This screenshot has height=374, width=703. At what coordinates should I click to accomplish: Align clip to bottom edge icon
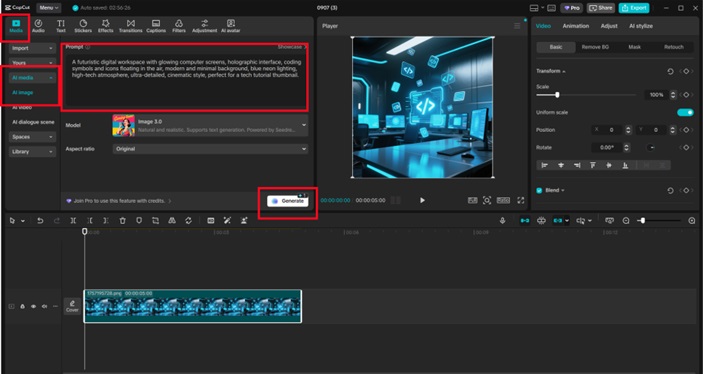coord(625,165)
